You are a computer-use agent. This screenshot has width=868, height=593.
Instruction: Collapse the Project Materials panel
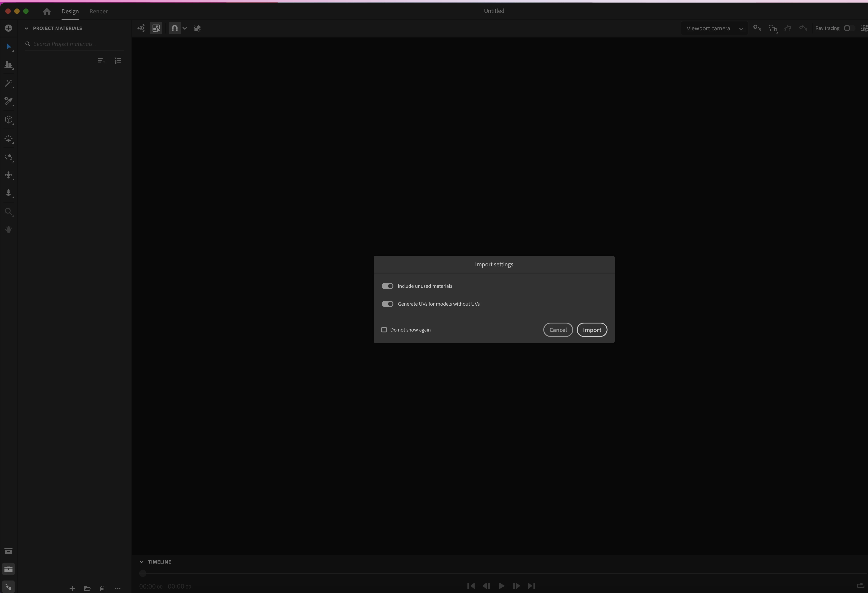[27, 28]
